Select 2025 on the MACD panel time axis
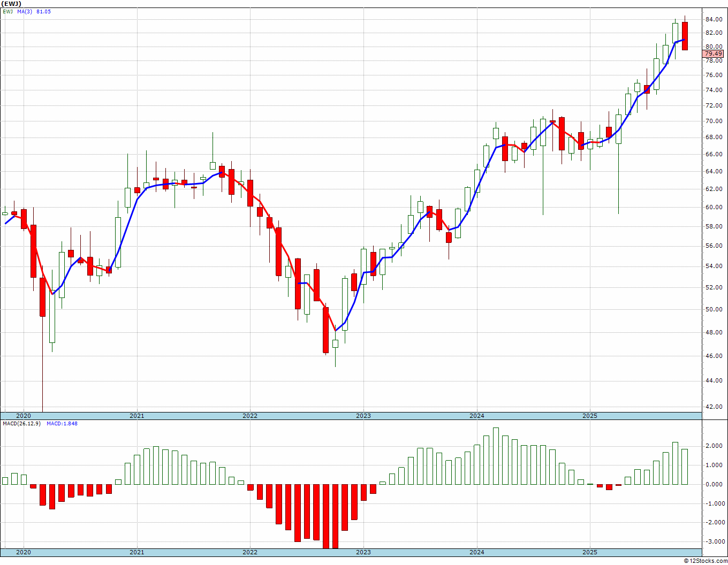728x565 pixels. click(590, 552)
